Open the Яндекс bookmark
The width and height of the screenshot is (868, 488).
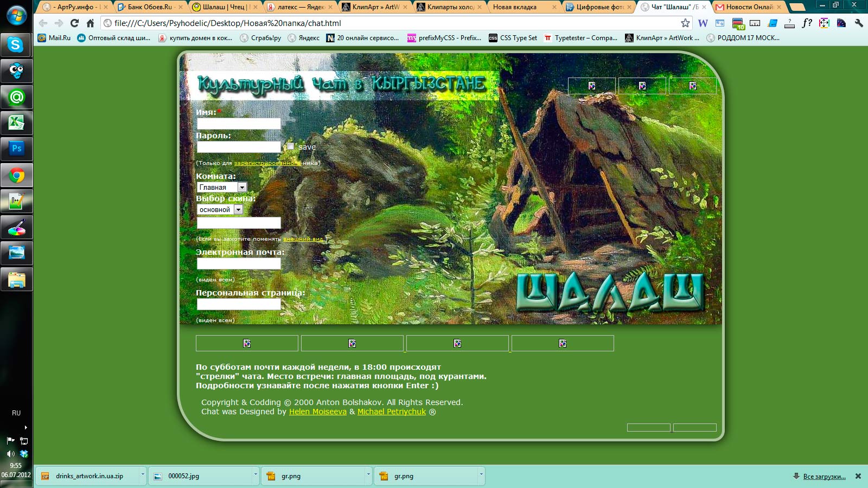click(x=303, y=38)
